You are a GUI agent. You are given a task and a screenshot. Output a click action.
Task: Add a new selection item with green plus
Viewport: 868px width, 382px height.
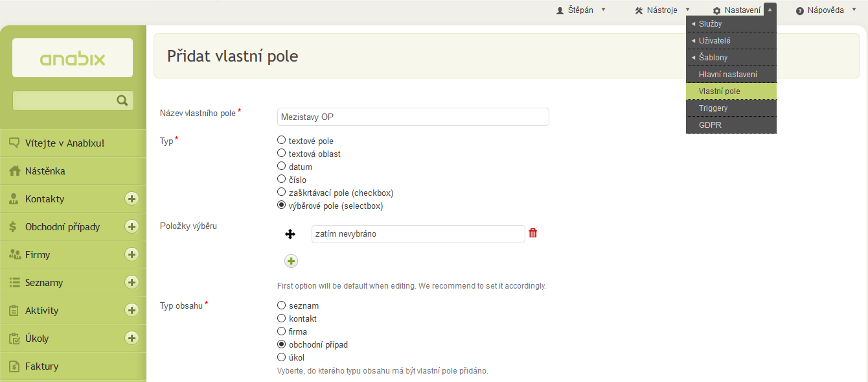(x=291, y=261)
